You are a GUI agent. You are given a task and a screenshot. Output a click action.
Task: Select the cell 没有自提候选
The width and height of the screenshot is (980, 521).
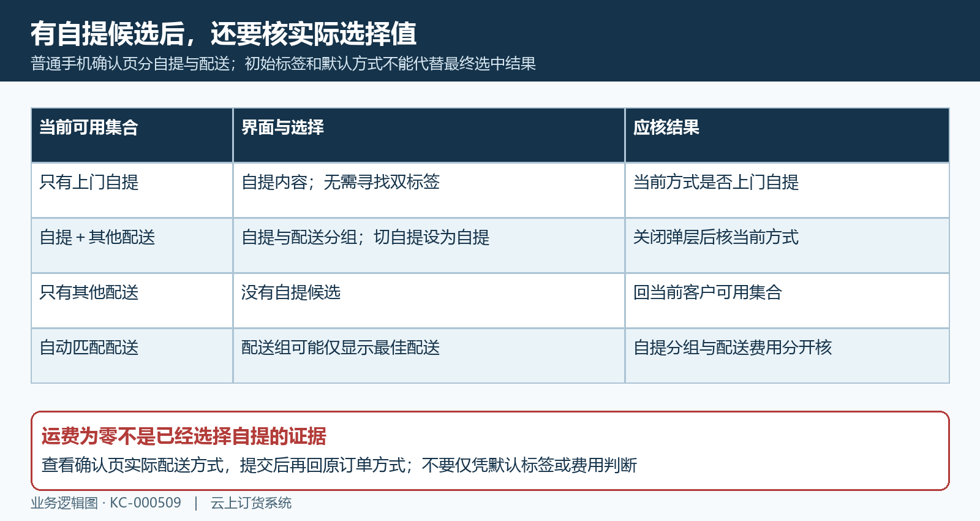click(429, 301)
